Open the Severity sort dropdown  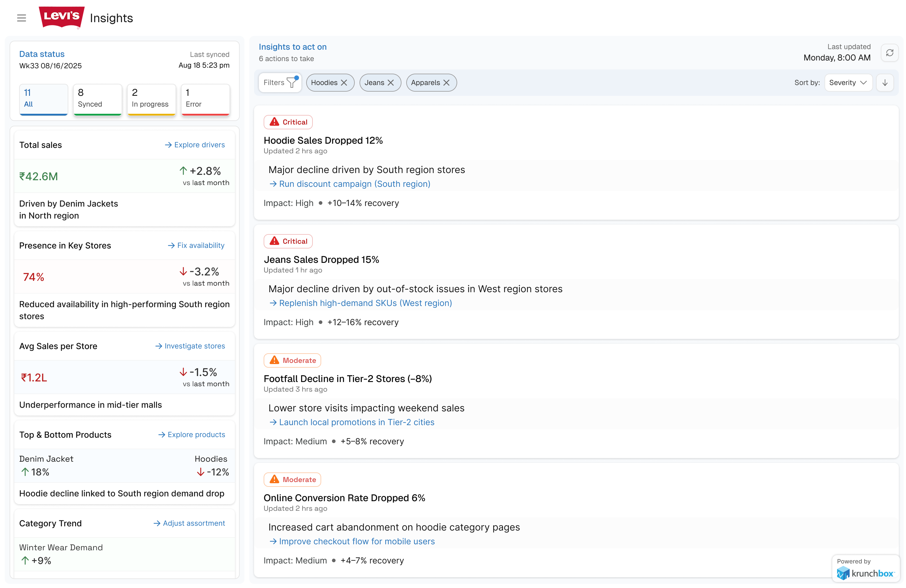pos(848,83)
